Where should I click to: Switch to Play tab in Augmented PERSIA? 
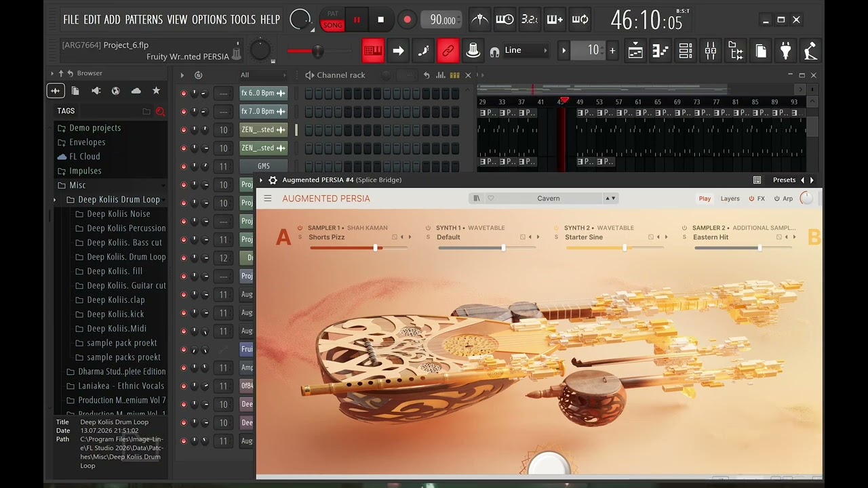click(705, 199)
